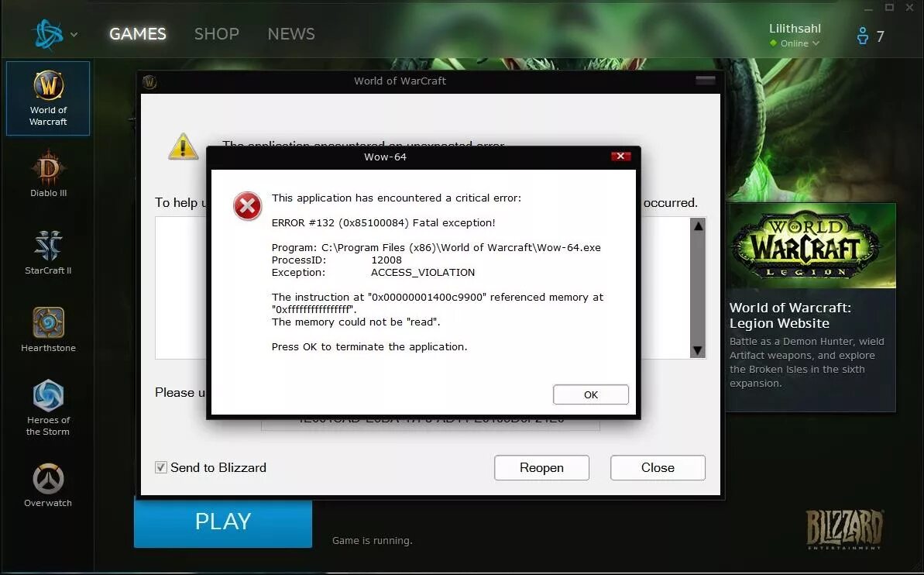Close the Wow-64 dialog with red X

click(620, 157)
